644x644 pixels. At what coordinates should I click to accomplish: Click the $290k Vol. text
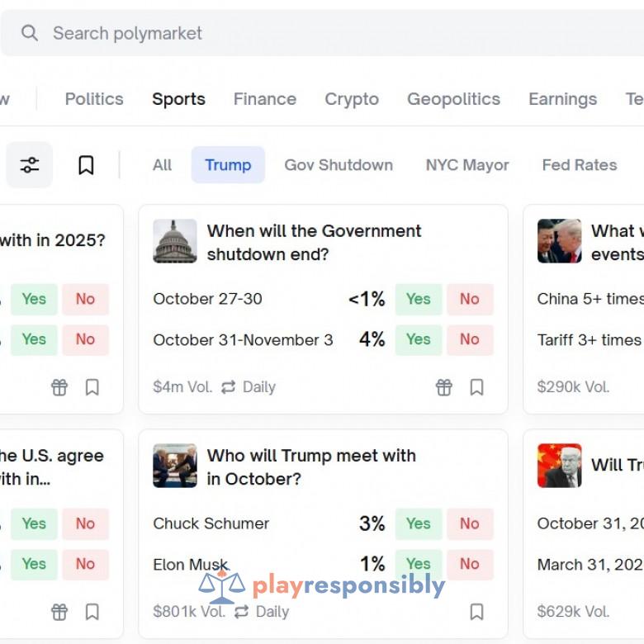point(573,387)
